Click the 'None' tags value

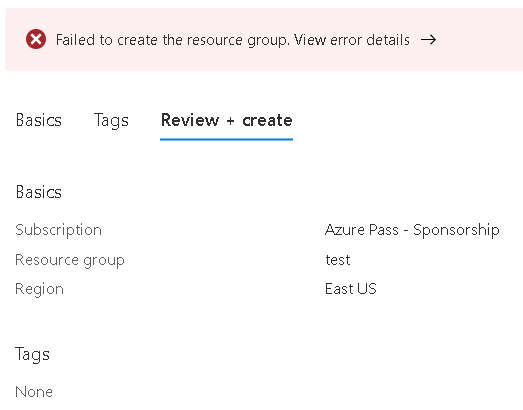[34, 392]
